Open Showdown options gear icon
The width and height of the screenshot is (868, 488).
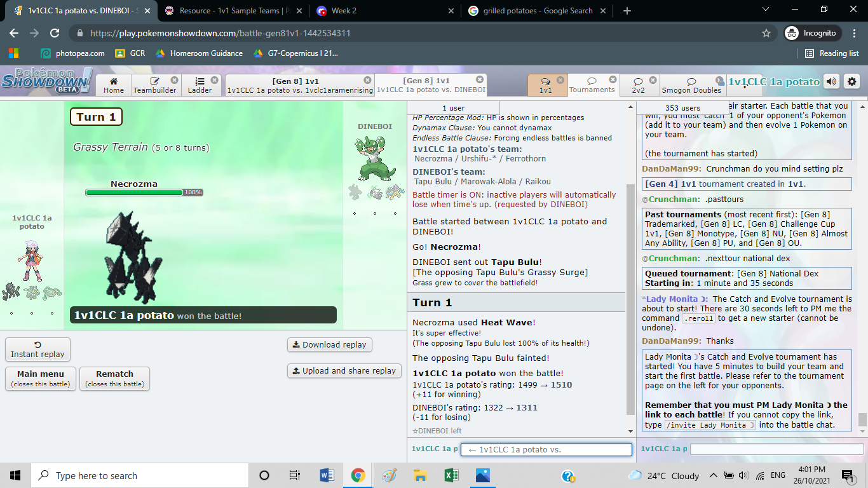[852, 81]
